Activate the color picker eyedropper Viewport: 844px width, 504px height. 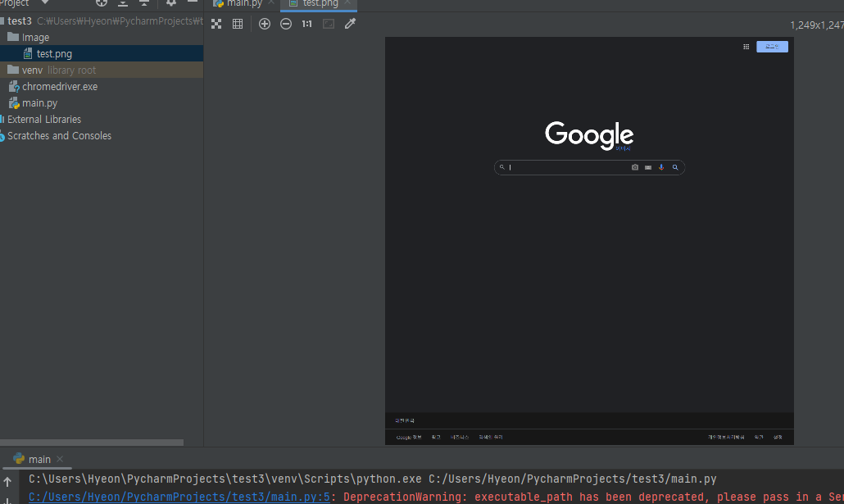(x=351, y=24)
